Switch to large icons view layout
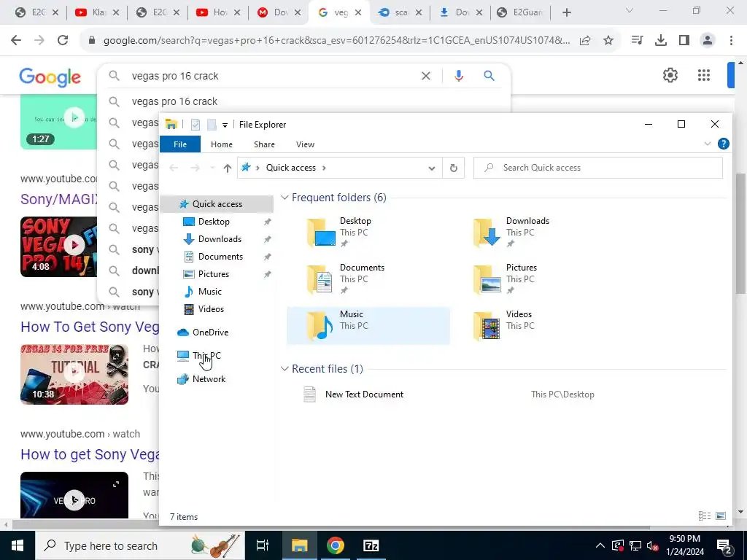Image resolution: width=747 pixels, height=560 pixels. 721,516
